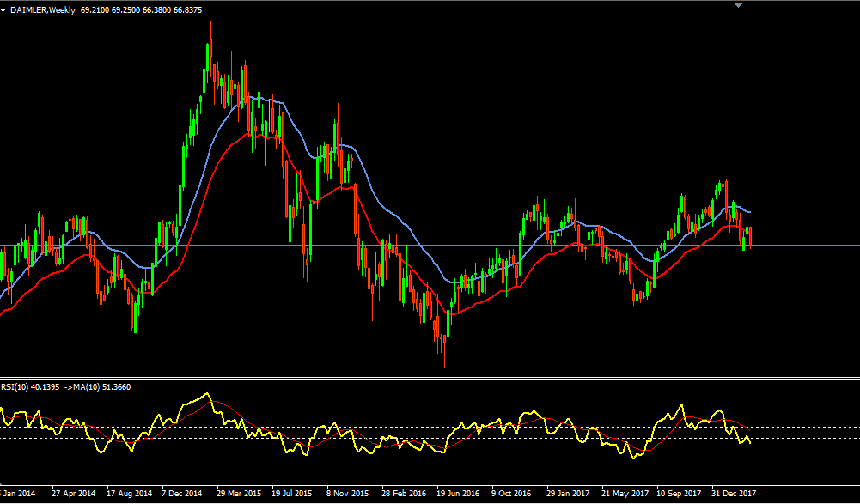This screenshot has width=860, height=504.
Task: Open the one-click trading arrow beside DAIMLER,Weekly
Action: 3,10
